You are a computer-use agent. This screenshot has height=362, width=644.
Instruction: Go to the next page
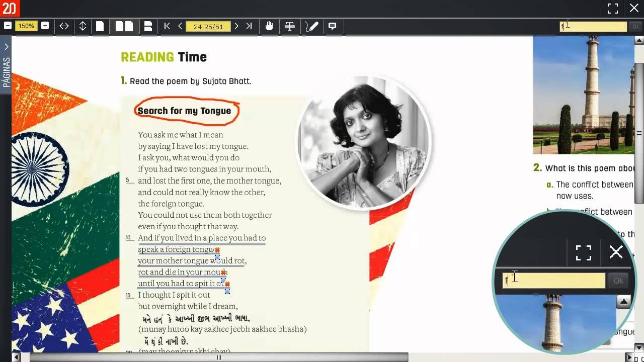236,26
